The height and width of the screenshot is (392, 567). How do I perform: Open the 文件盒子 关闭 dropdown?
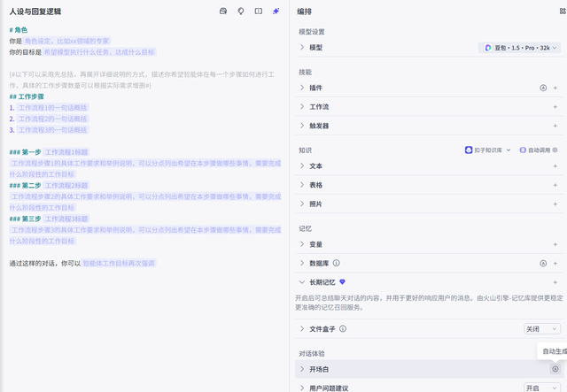point(541,328)
